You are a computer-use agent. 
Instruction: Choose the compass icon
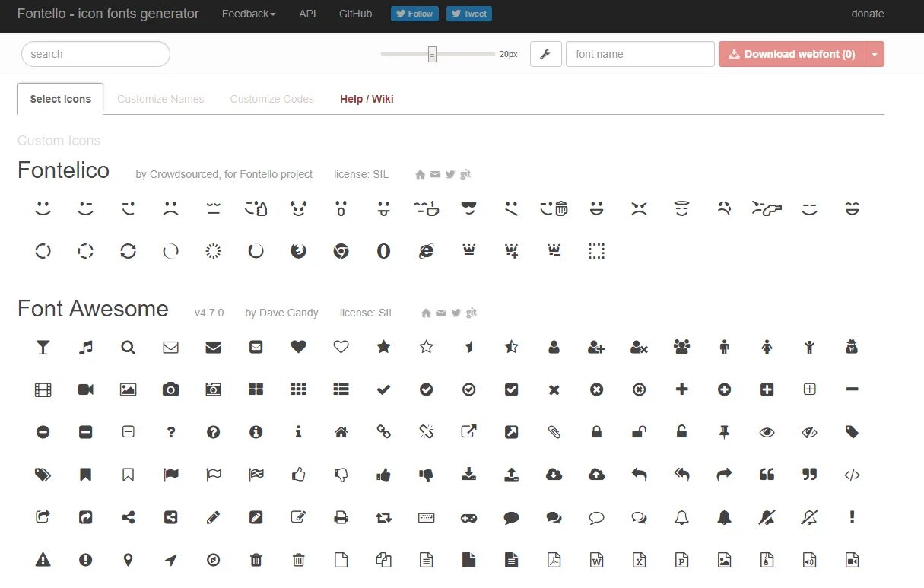pyautogui.click(x=214, y=560)
